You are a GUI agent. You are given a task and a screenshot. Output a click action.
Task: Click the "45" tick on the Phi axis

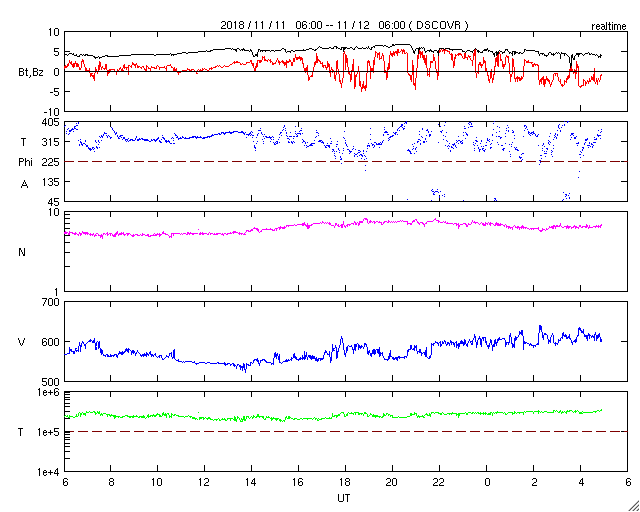pyautogui.click(x=54, y=202)
